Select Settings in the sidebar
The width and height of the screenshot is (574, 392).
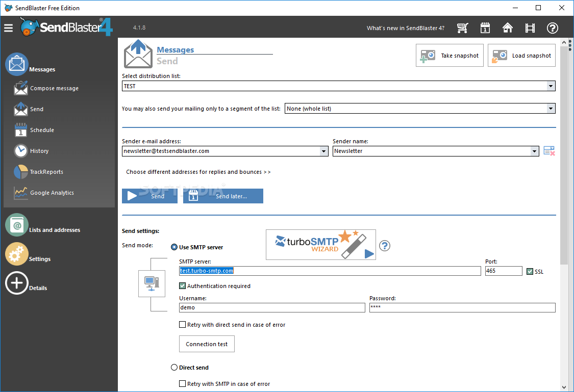39,259
